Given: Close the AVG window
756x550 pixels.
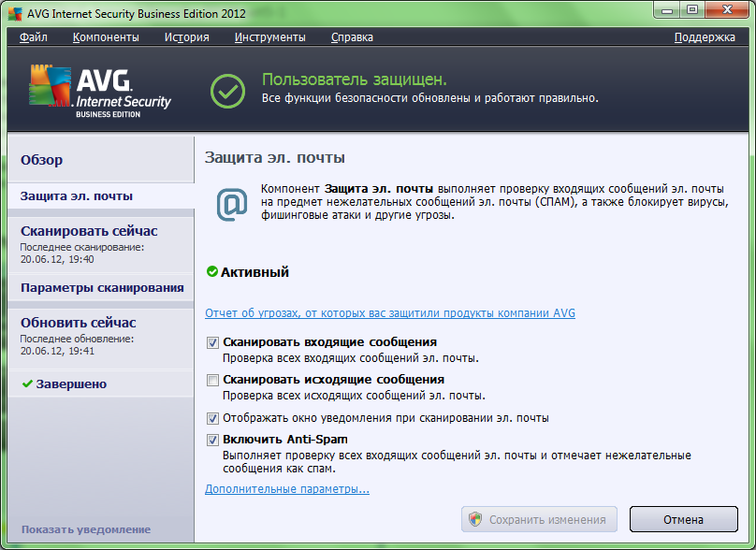Looking at the screenshot, I should tap(727, 9).
